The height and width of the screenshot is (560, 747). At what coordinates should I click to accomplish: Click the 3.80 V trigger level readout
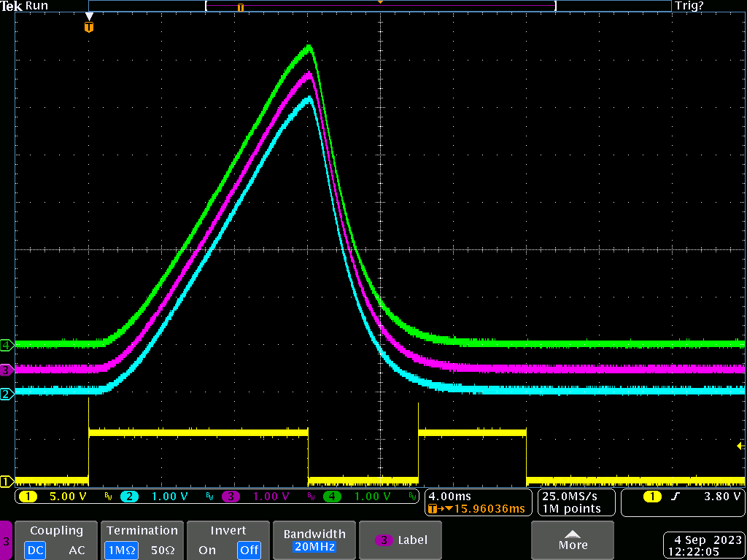pos(721,497)
